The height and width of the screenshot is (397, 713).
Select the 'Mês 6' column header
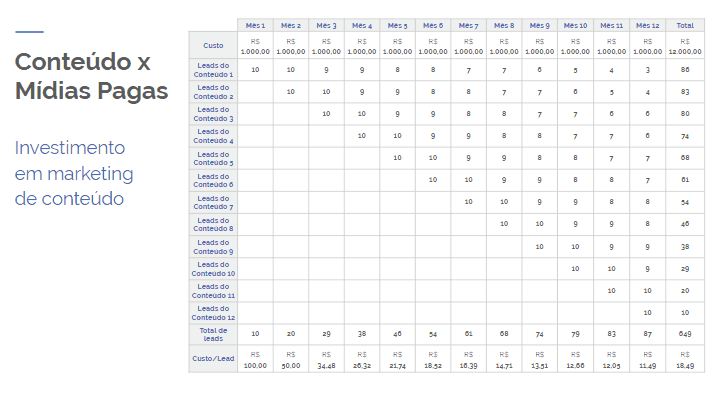coord(433,25)
